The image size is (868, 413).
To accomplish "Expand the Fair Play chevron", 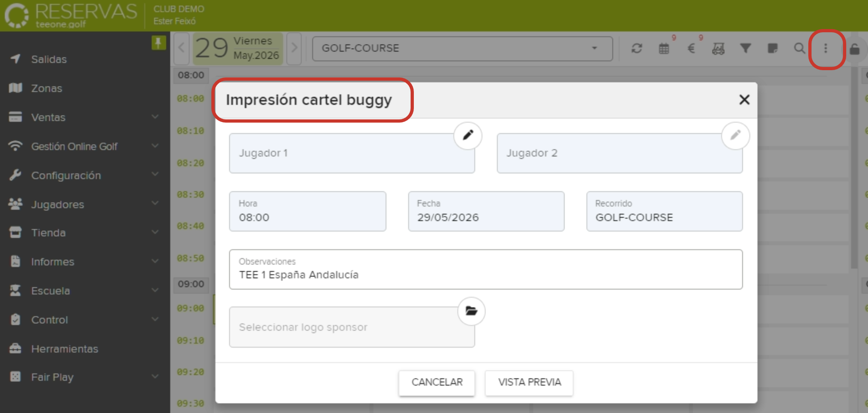I will (x=155, y=377).
